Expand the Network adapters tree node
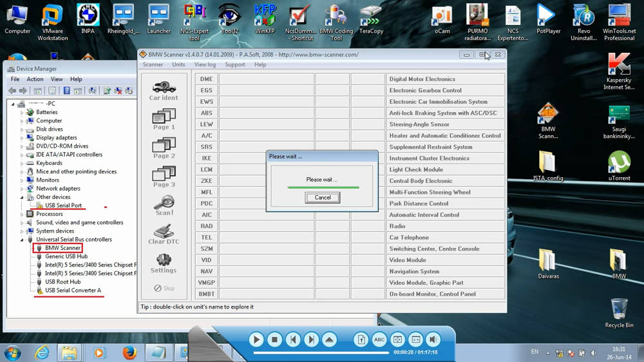Screen dimensions: 644x362 pos(22,189)
